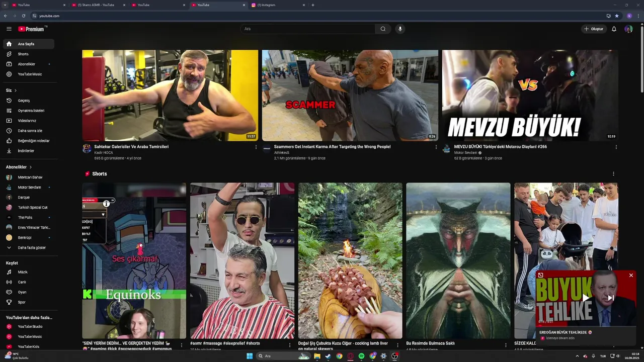644x362 pixels.
Task: Open options for Bu Resimde Bulmaca short
Action: (506, 345)
